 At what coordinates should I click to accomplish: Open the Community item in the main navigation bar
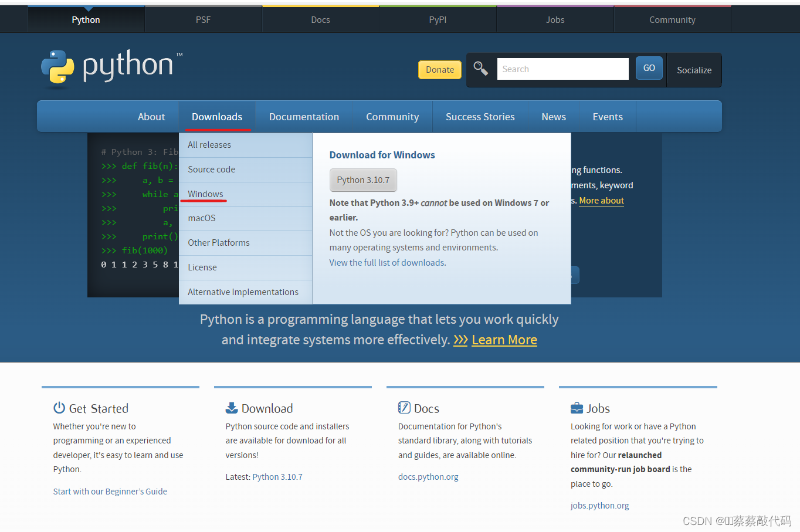coord(392,117)
